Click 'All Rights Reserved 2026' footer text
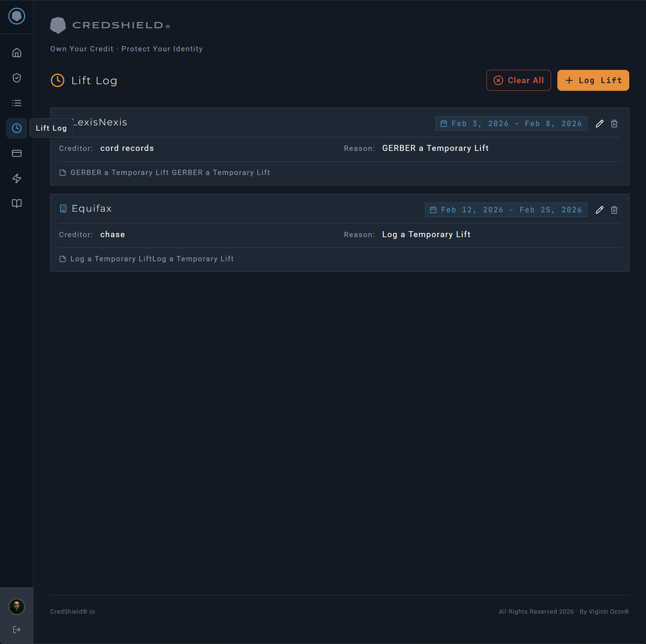This screenshot has width=646, height=644. pyautogui.click(x=536, y=612)
